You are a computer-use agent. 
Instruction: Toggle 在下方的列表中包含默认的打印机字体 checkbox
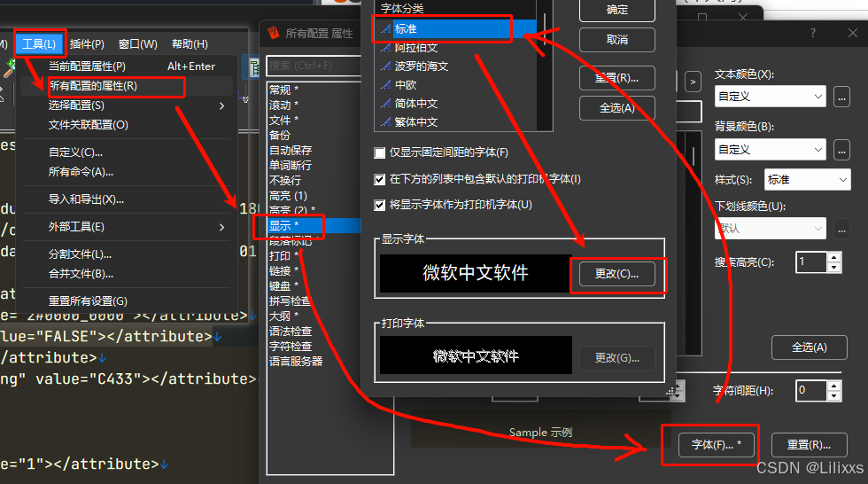tap(380, 179)
